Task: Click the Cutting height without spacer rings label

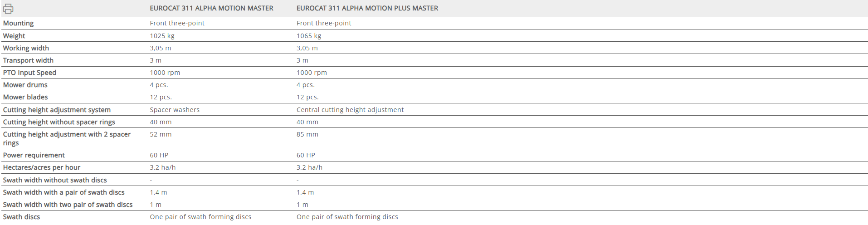Action: 59,122
